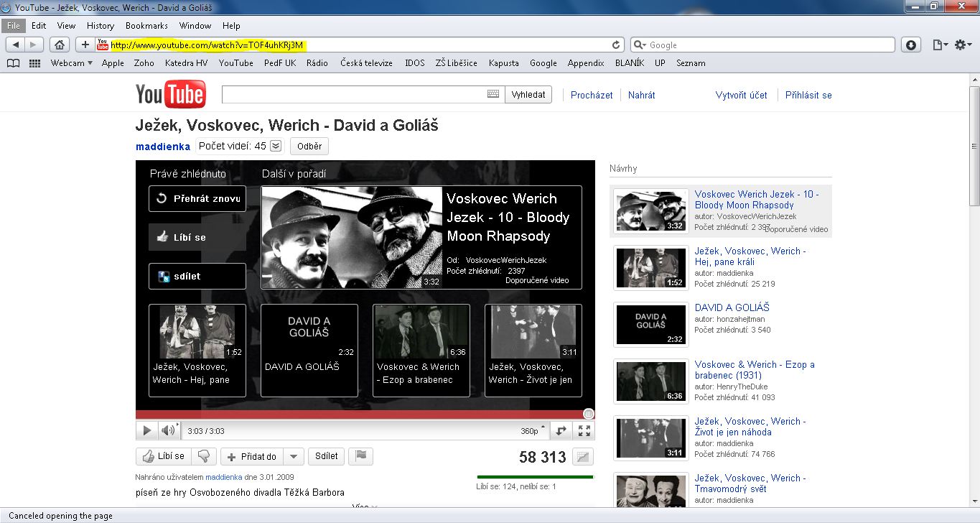The height and width of the screenshot is (523, 980).
Task: Open the 360p video quality menu
Action: pos(533,431)
